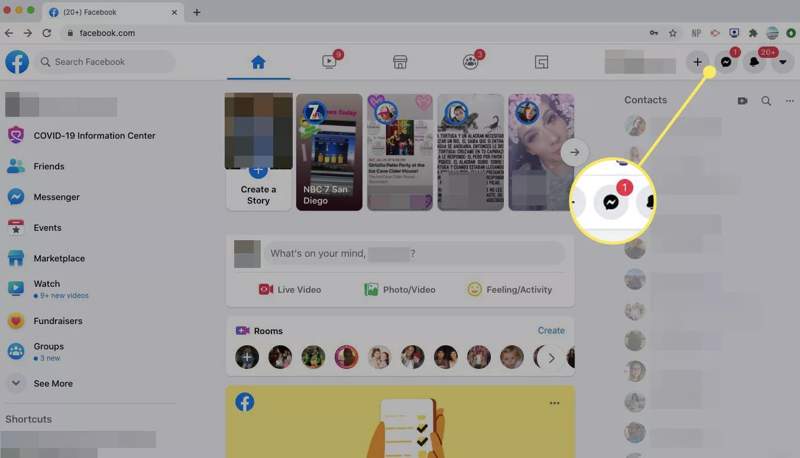Show more rooms with the right chevron

click(552, 359)
